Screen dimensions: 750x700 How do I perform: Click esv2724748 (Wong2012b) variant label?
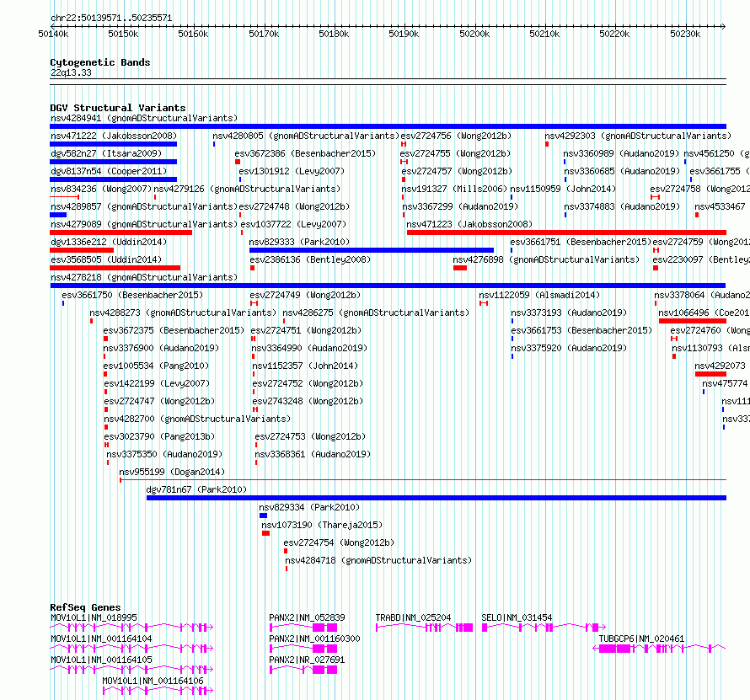[294, 206]
